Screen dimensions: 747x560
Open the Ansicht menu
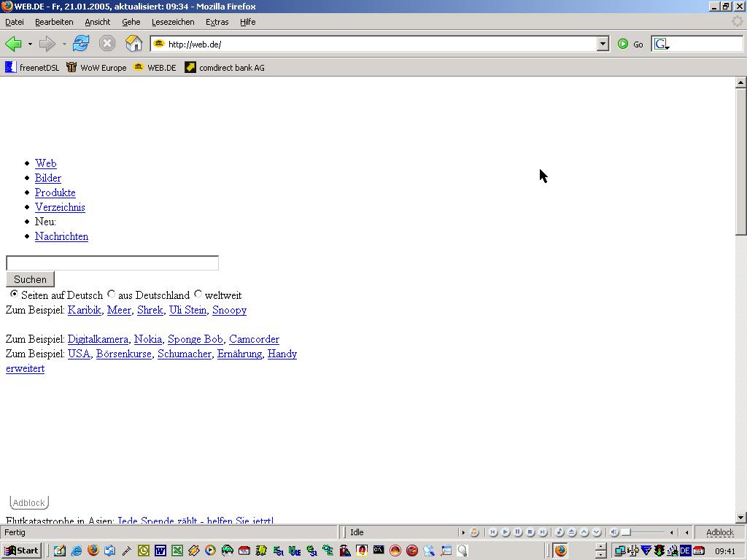(x=98, y=22)
